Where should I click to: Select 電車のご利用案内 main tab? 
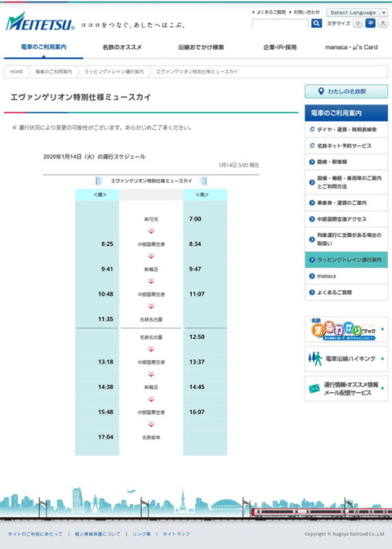click(43, 47)
